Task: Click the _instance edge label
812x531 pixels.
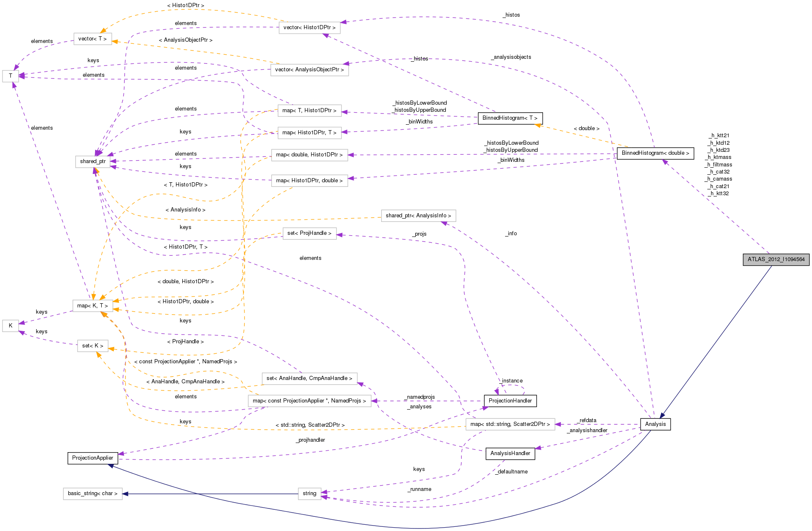Action: pyautogui.click(x=511, y=381)
